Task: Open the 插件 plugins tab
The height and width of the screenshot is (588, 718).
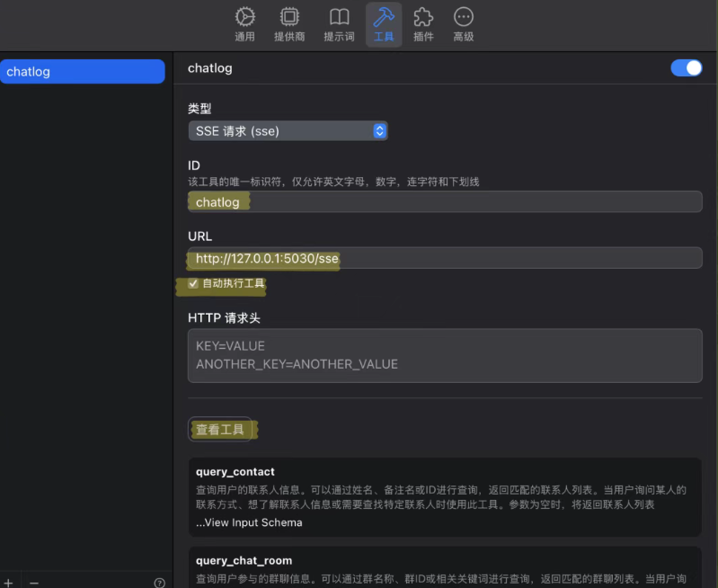Action: coord(423,25)
